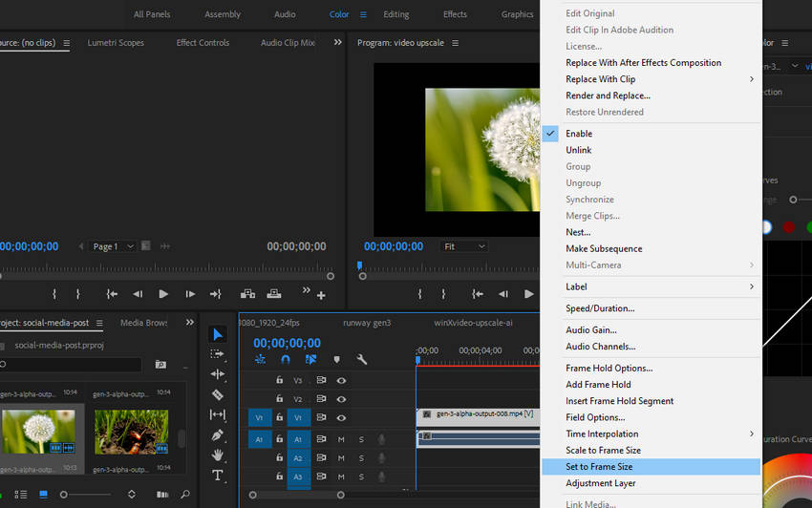Image resolution: width=812 pixels, height=508 pixels.
Task: Click Nest in the context menu
Action: tap(651, 232)
